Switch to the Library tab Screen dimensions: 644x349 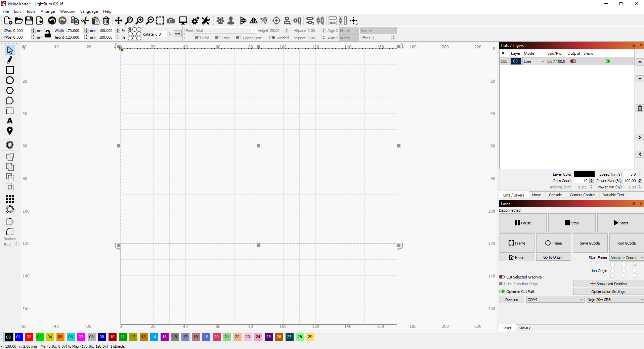(x=525, y=328)
